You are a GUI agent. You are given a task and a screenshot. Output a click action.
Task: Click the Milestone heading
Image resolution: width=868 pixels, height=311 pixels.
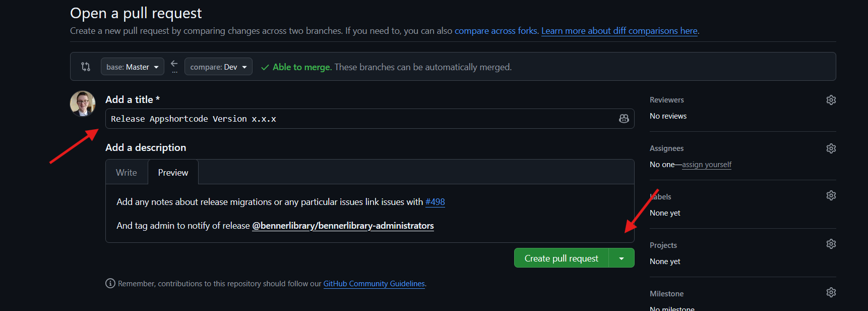[666, 294]
